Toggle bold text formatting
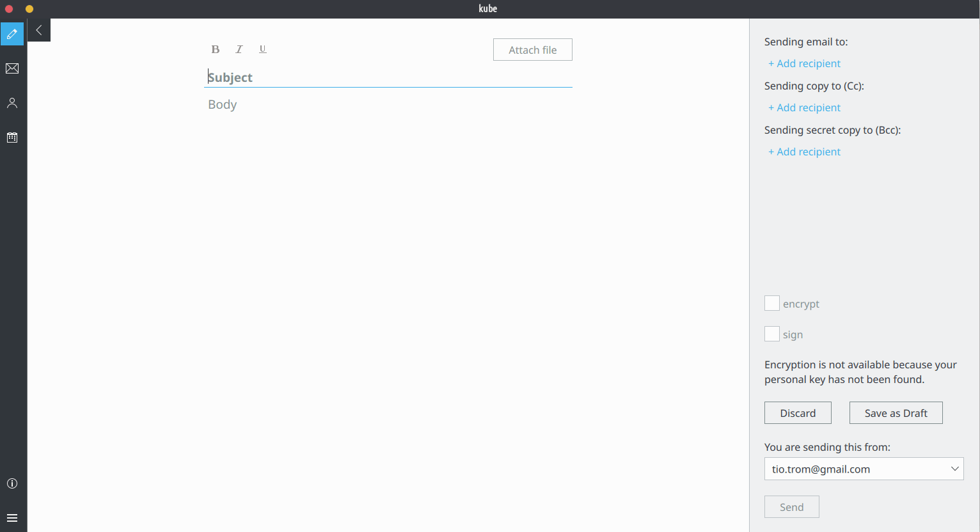This screenshot has height=532, width=980. pyautogui.click(x=216, y=49)
